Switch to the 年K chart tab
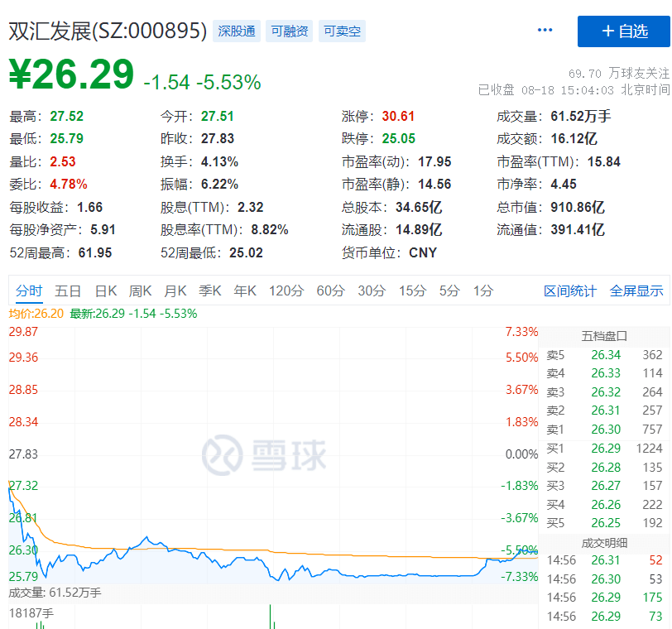Screen dimensions: 672x629 click(245, 290)
